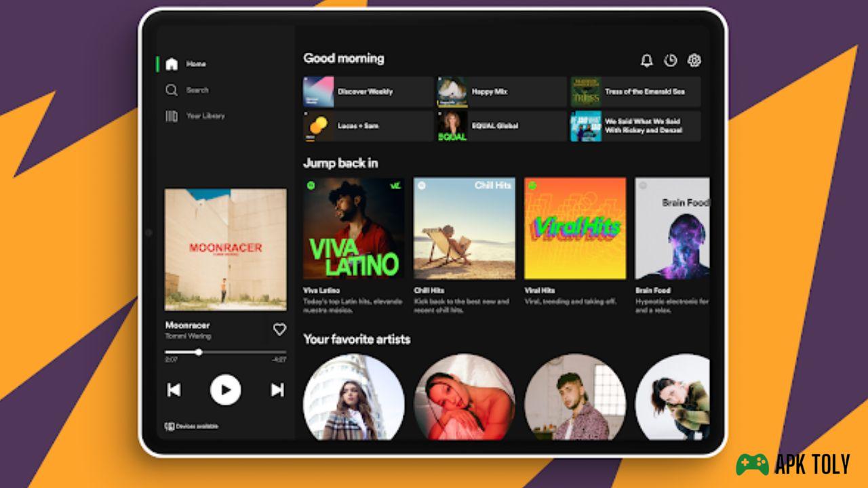Open the recently played history icon
The image size is (868, 488).
click(x=671, y=60)
